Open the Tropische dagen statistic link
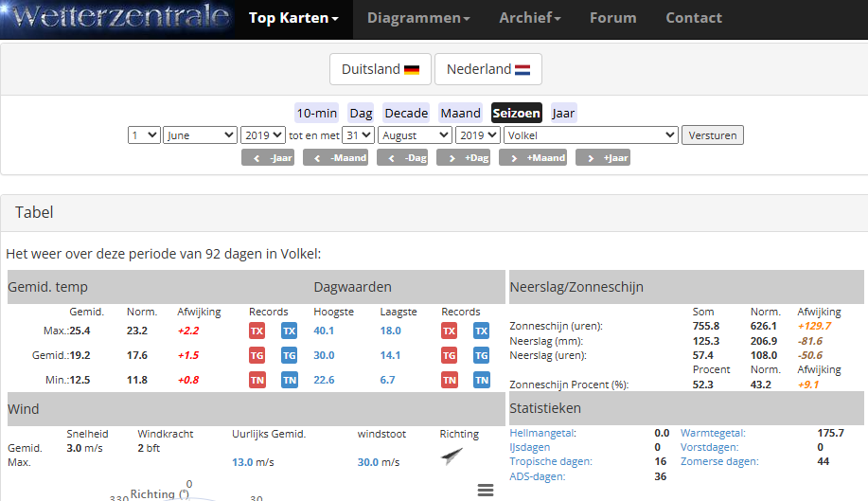The height and width of the screenshot is (501, 868). (550, 461)
